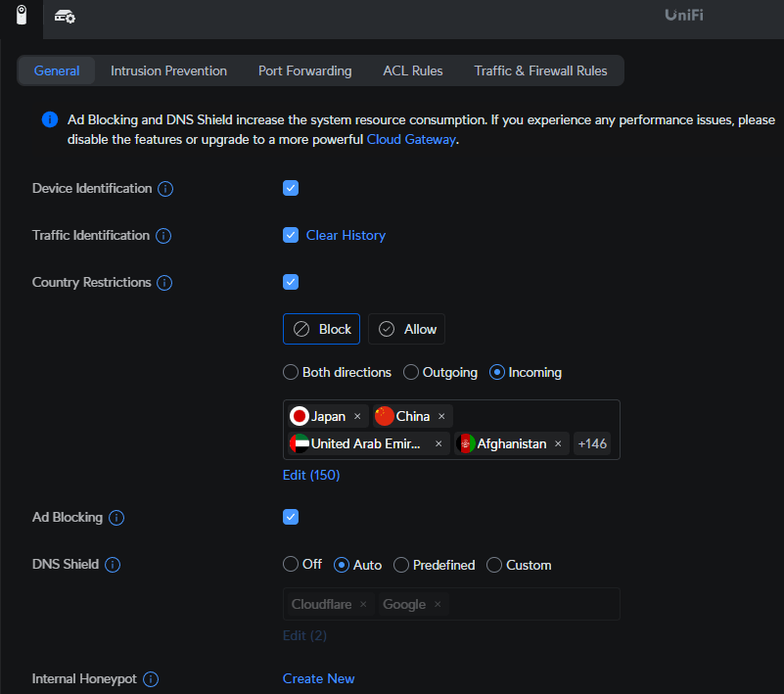Select the Both directions radio button
This screenshot has width=784, height=694.
point(291,372)
